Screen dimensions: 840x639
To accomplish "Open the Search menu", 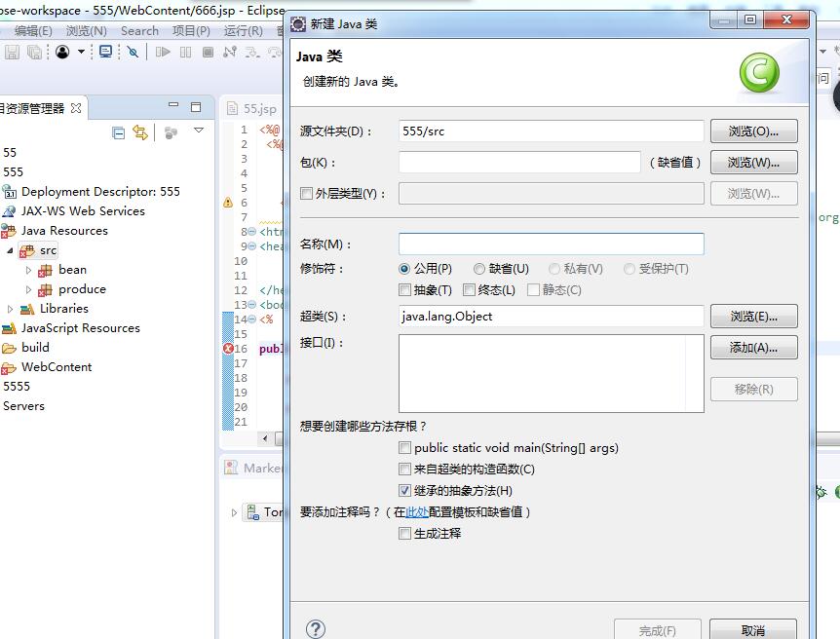I will [x=139, y=31].
